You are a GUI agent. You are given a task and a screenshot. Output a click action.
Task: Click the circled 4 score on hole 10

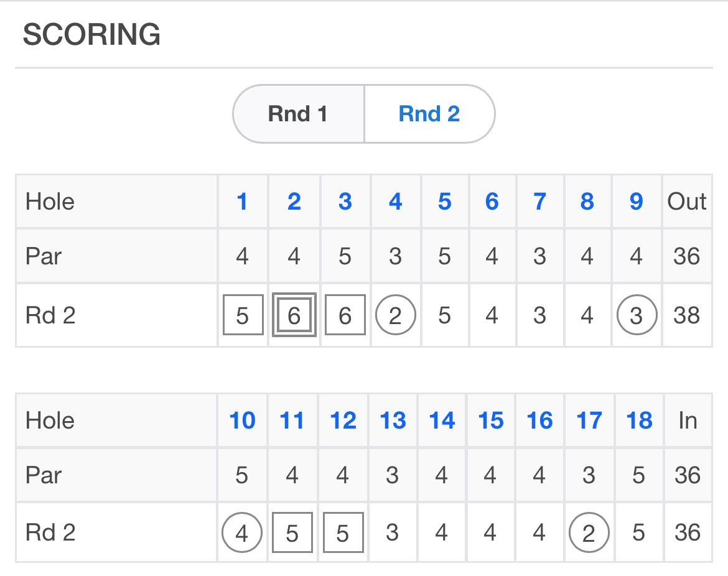click(x=242, y=532)
